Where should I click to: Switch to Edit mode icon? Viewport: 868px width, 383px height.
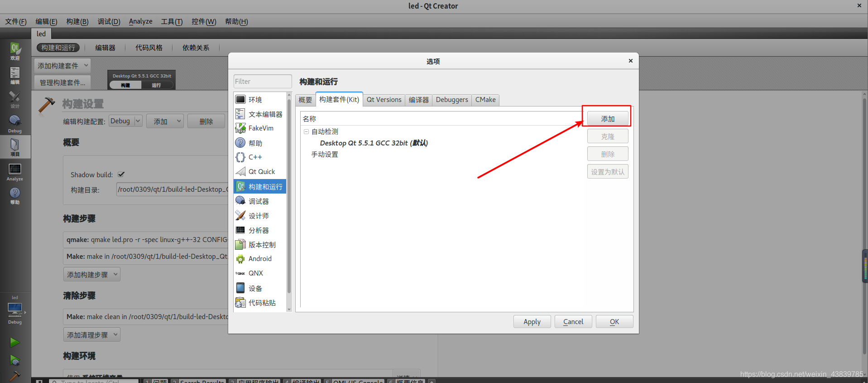coord(15,75)
